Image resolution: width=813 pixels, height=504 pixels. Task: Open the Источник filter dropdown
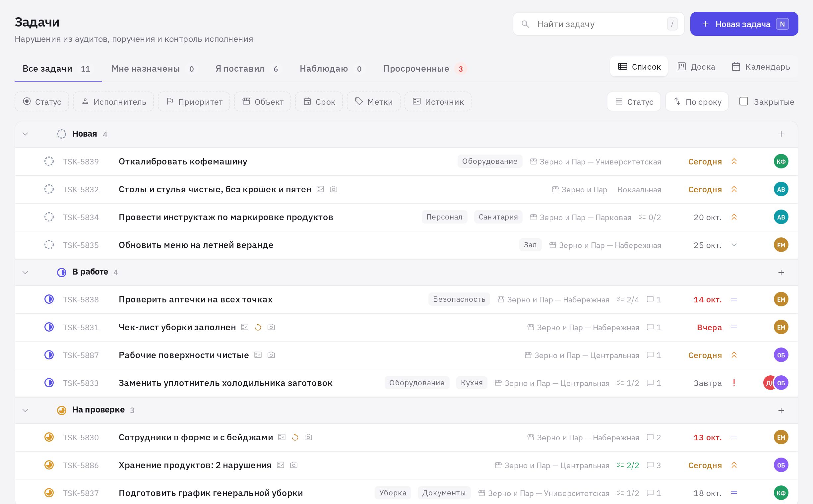(x=438, y=102)
